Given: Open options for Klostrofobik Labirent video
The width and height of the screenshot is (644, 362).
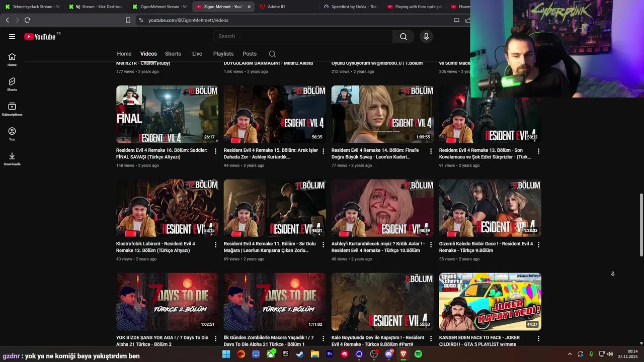Looking at the screenshot, I should [x=216, y=244].
